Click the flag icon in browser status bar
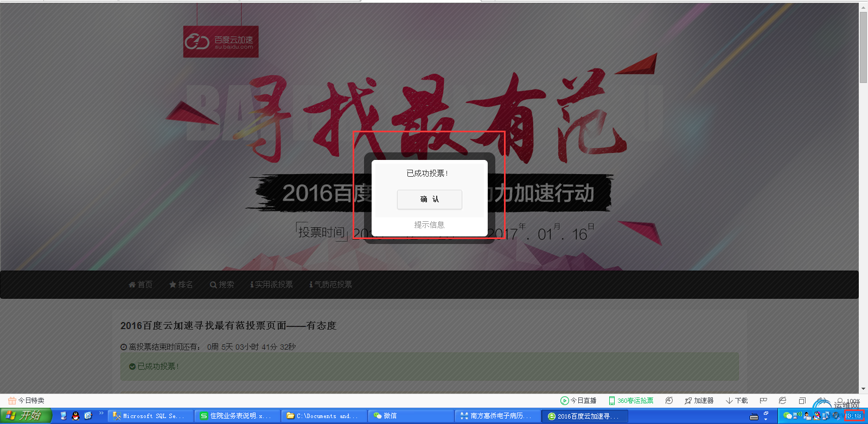This screenshot has height=424, width=868. click(x=763, y=401)
